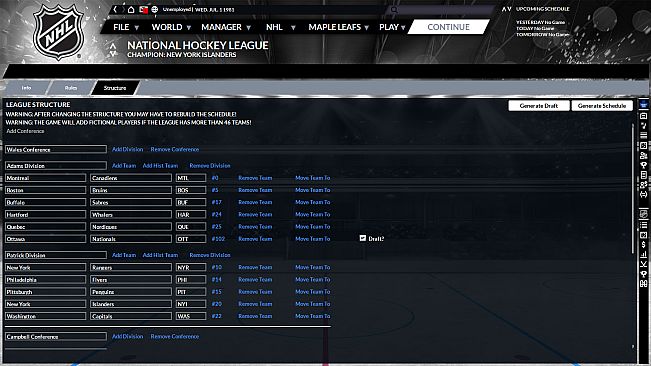
Task: Click Add Team for Adams Division
Action: [124, 166]
